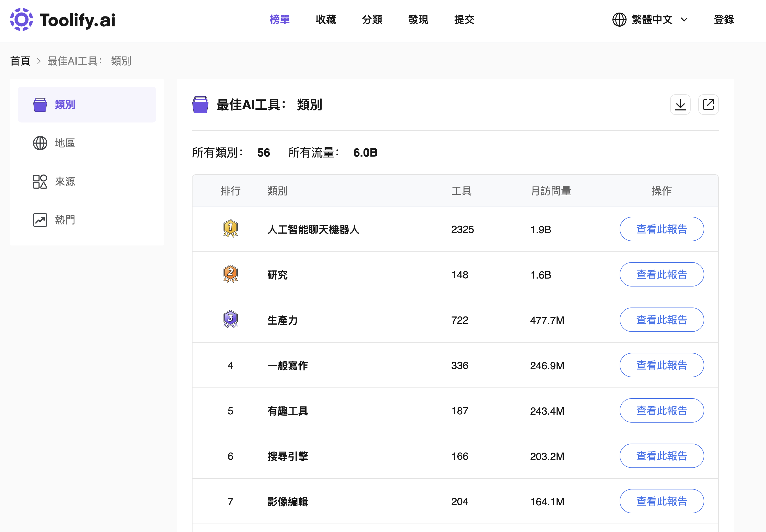Click the download report icon

(680, 105)
